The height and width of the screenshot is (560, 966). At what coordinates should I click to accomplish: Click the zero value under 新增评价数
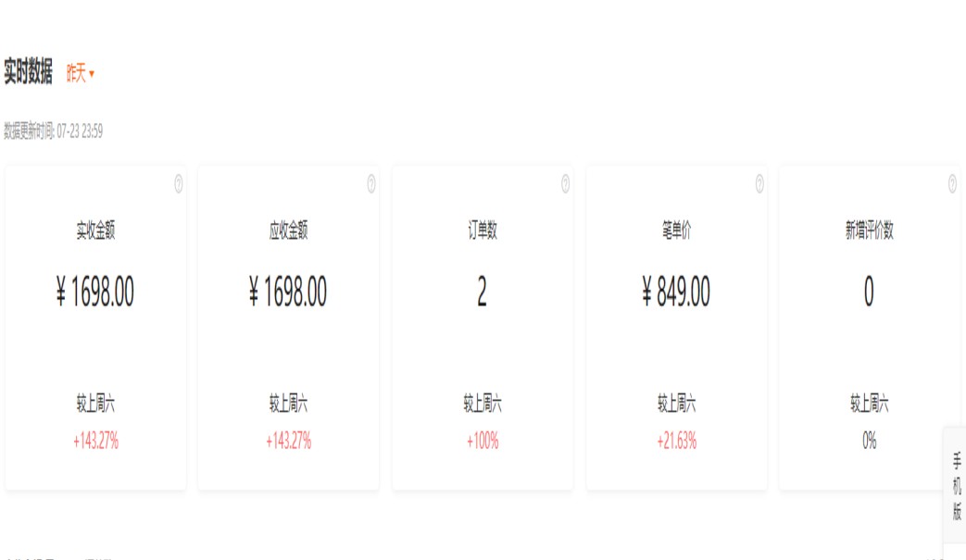[x=869, y=292]
